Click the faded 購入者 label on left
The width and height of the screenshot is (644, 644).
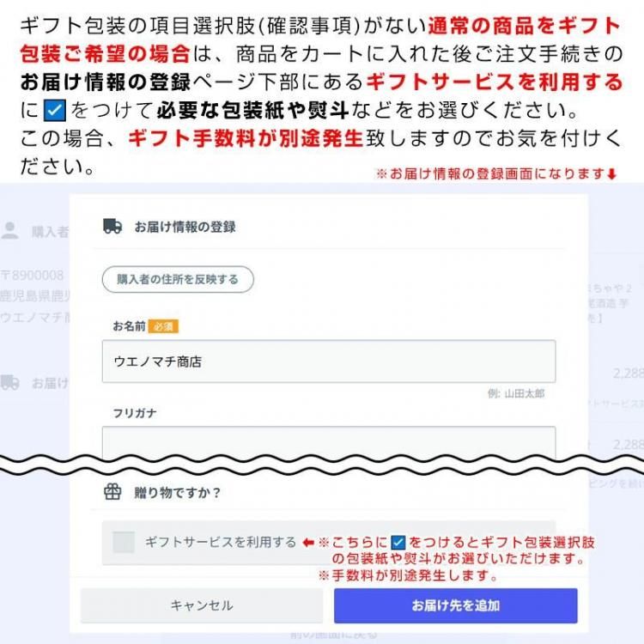click(50, 232)
